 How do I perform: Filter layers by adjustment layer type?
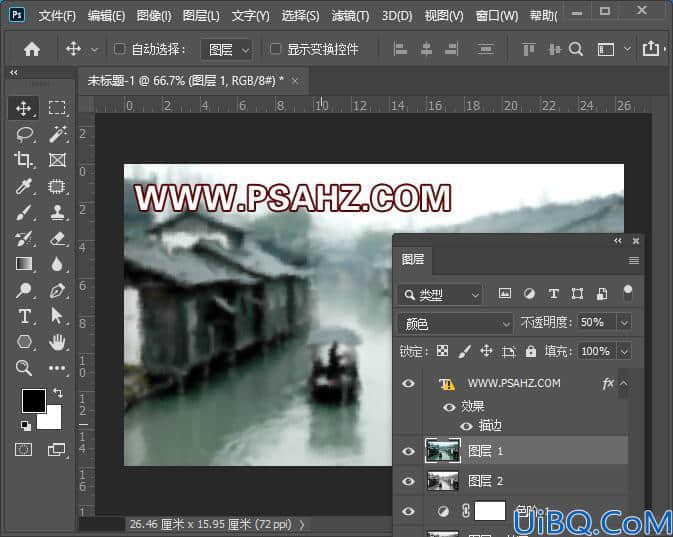[x=529, y=294]
